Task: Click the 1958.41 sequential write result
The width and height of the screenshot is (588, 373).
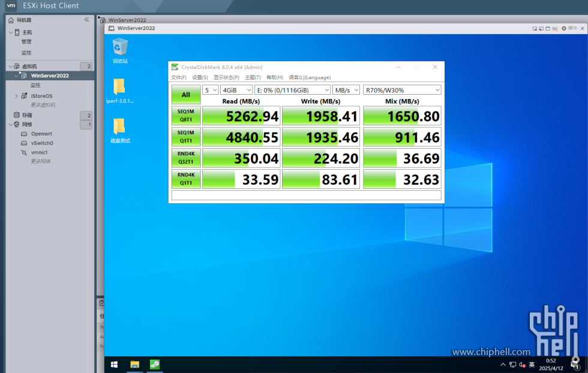Action: coord(320,116)
